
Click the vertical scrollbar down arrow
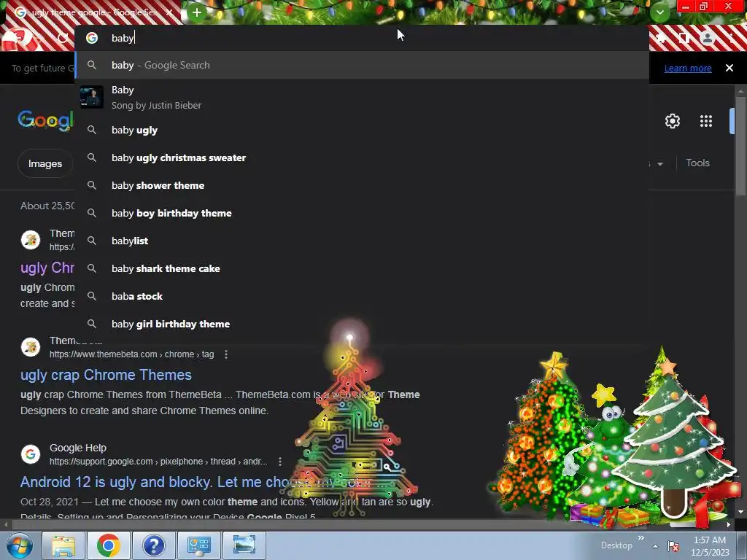click(740, 512)
